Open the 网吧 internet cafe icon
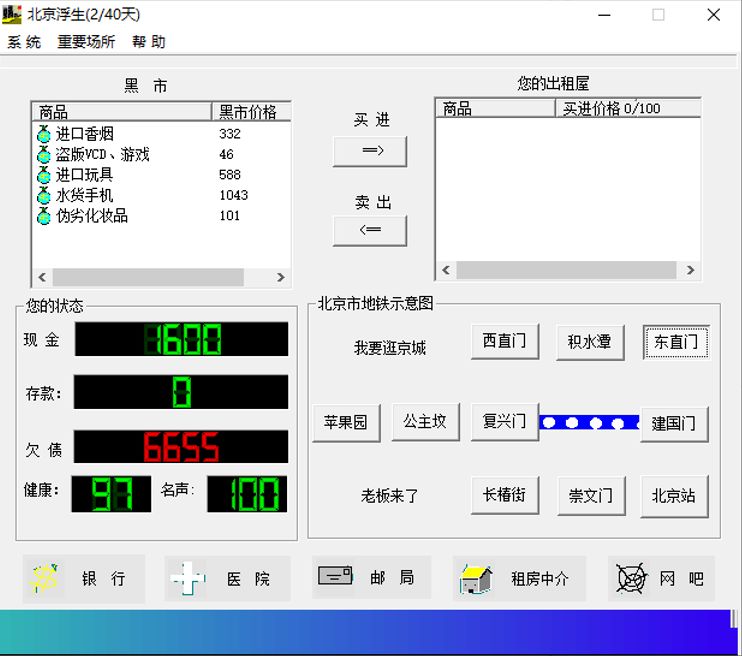Image resolution: width=742 pixels, height=656 pixels. click(632, 578)
